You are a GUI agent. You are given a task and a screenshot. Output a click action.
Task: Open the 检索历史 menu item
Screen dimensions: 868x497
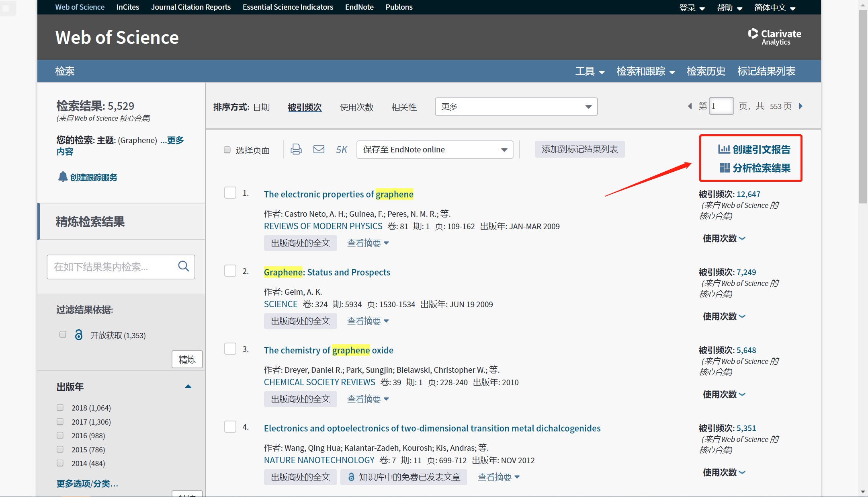pos(706,71)
